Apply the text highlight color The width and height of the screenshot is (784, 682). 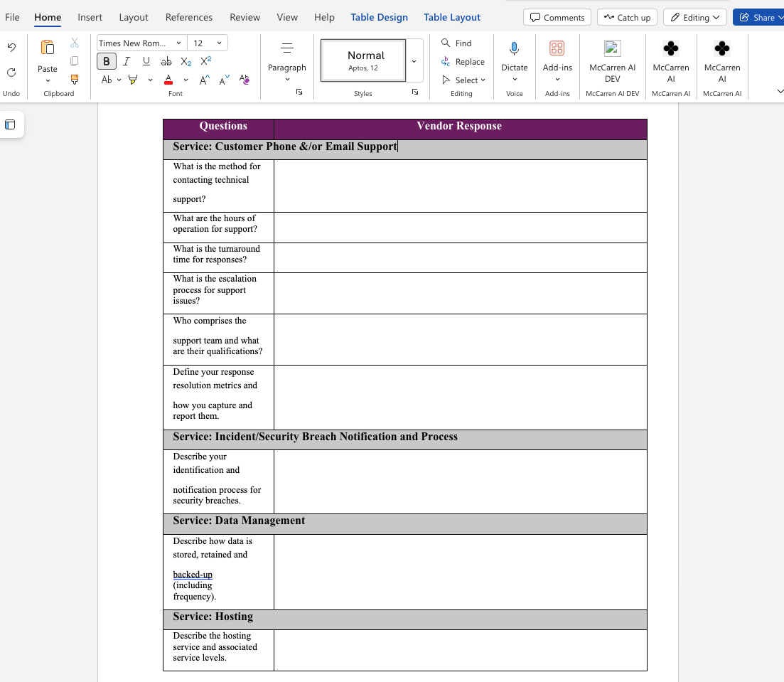(x=133, y=80)
